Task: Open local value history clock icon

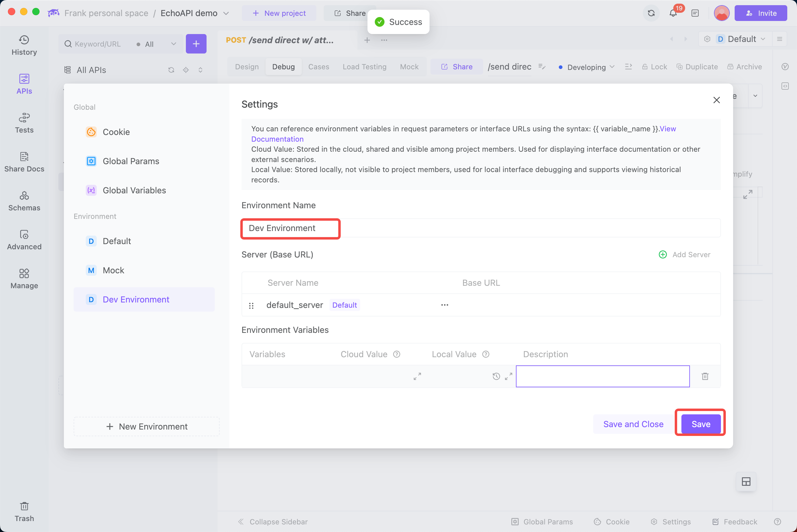Action: click(496, 376)
